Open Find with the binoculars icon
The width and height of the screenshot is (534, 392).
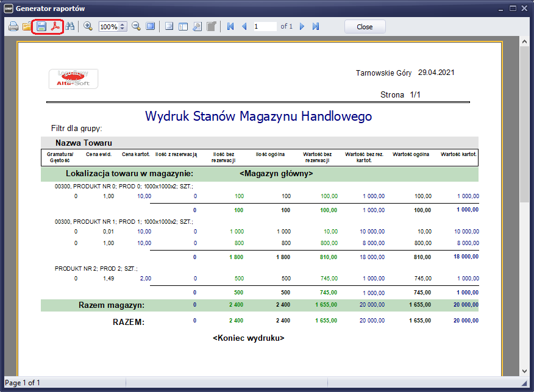point(70,27)
